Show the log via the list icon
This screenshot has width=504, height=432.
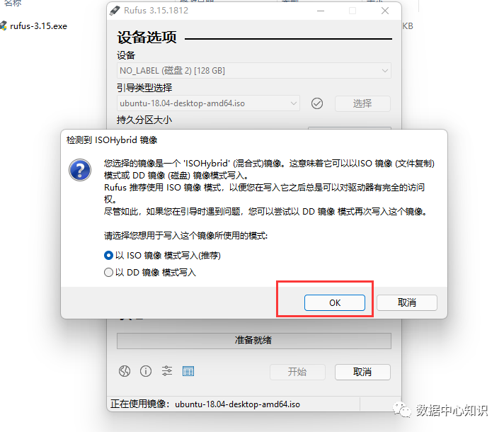point(188,371)
